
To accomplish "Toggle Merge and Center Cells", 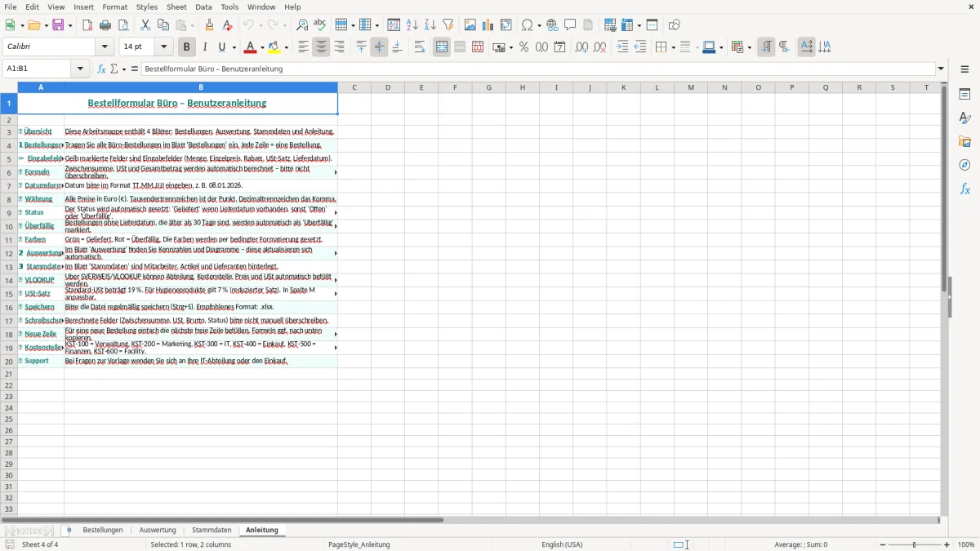I will pos(442,47).
